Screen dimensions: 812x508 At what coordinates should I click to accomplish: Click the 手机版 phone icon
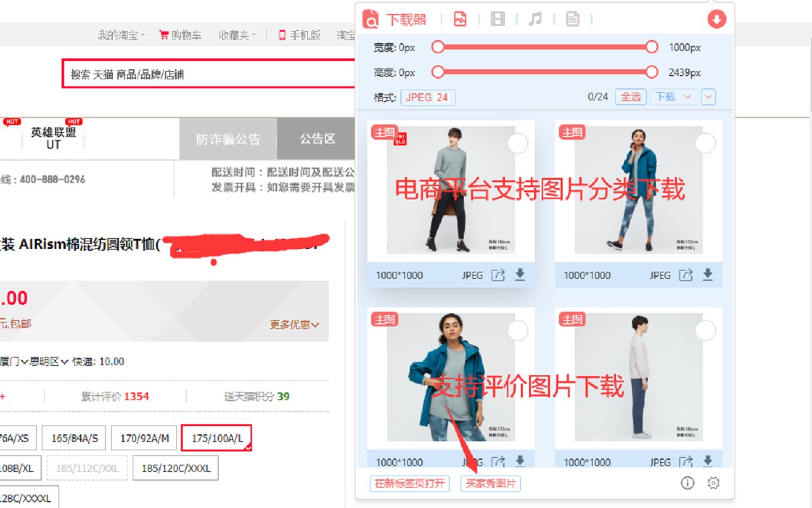pyautogui.click(x=282, y=35)
